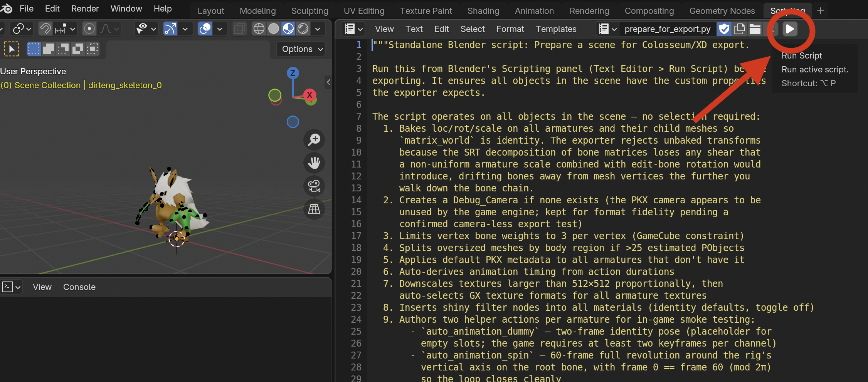Run the script with the play button

[790, 29]
